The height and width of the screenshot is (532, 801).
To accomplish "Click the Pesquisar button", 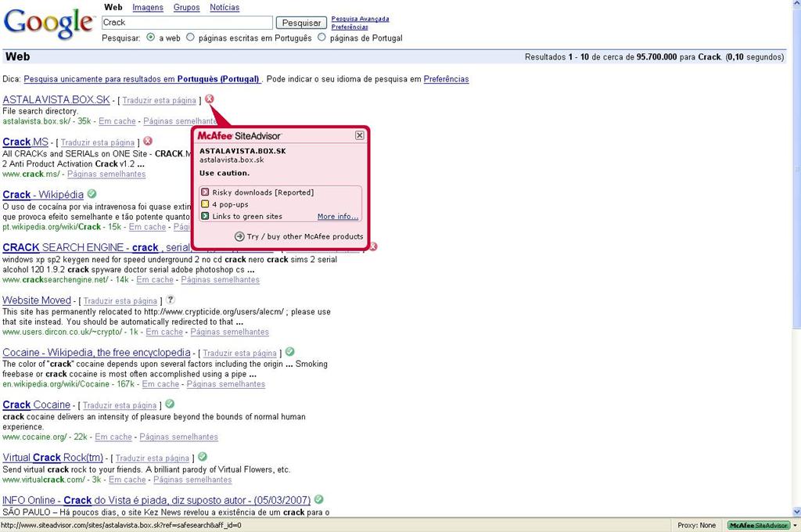I will pos(301,23).
